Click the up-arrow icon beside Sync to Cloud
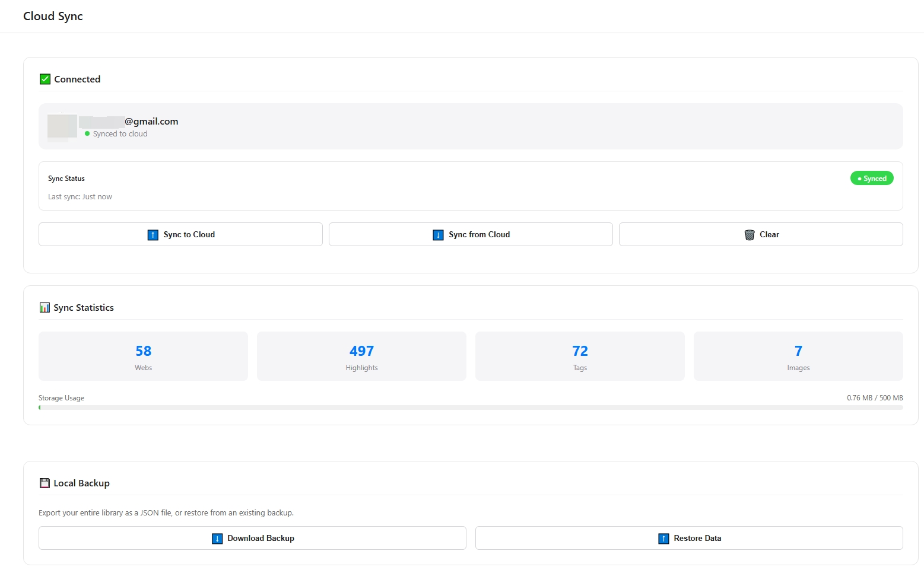Viewport: 924px width, 570px height. 153,235
